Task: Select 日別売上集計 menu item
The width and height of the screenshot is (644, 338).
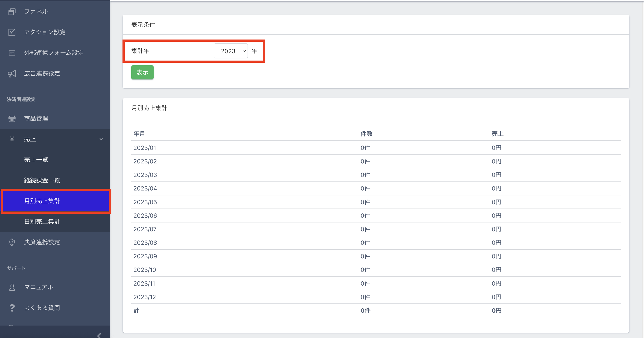Action: pos(42,222)
